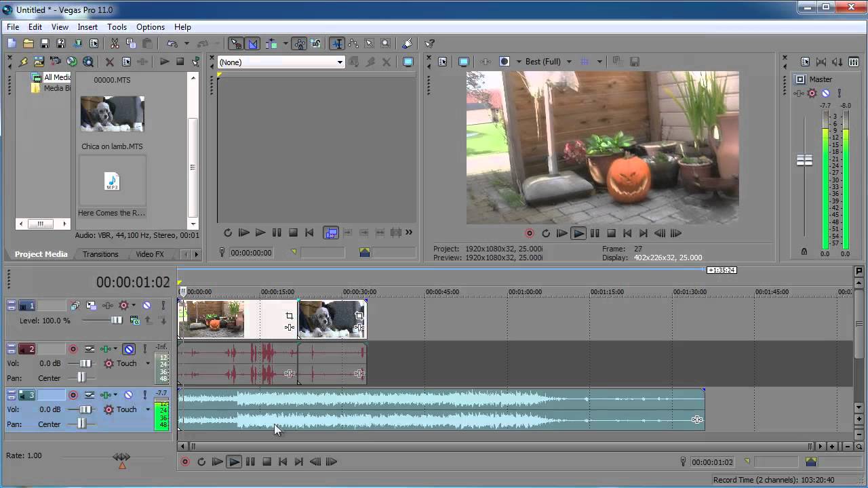The image size is (868, 488).
Task: Click the Save project toolbar icon
Action: (44, 43)
